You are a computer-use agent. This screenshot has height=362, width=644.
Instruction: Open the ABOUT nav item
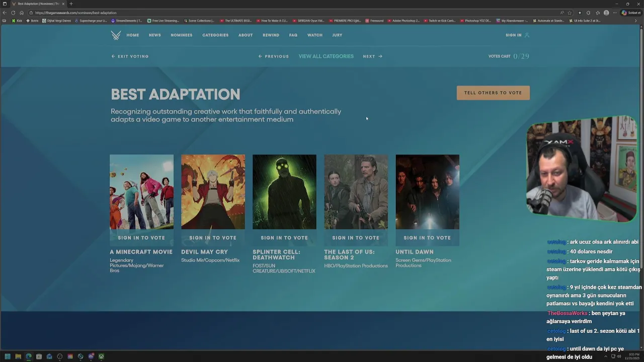click(246, 35)
